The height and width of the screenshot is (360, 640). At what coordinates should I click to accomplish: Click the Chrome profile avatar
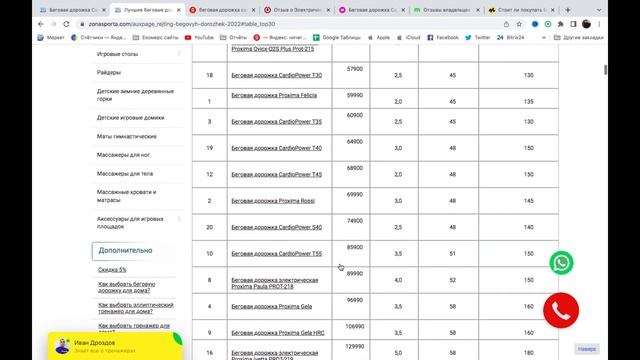point(586,24)
